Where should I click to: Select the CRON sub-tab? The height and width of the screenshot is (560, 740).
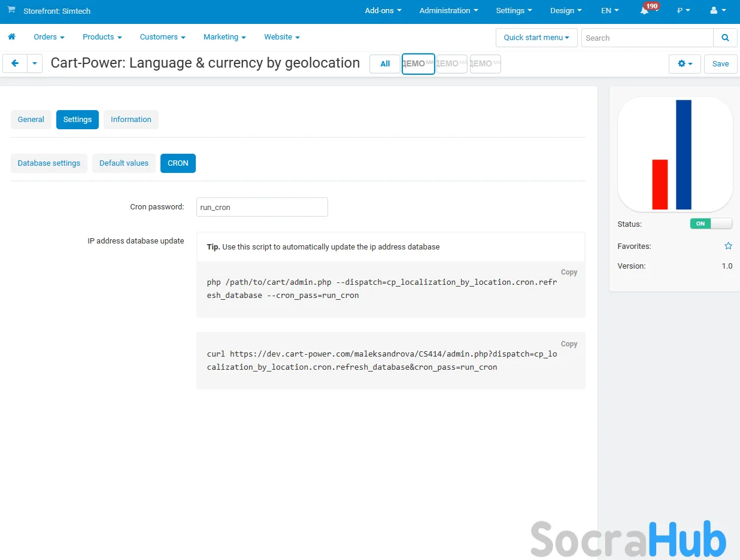[178, 163]
